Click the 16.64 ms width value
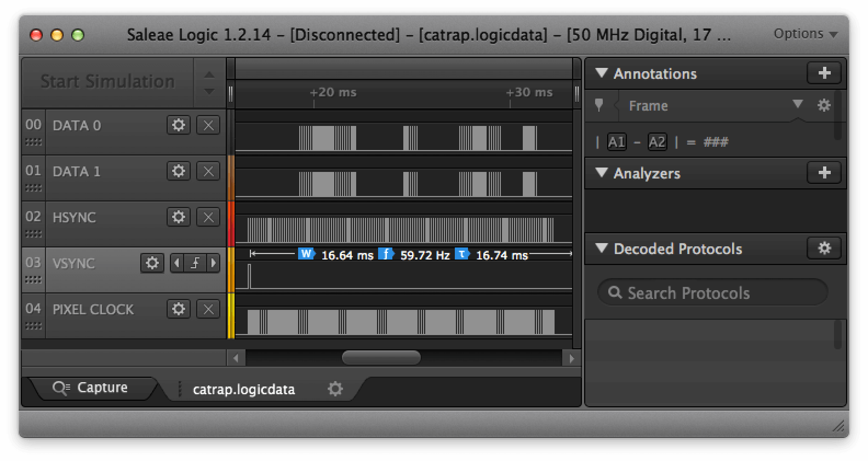The image size is (868, 461). pyautogui.click(x=347, y=255)
